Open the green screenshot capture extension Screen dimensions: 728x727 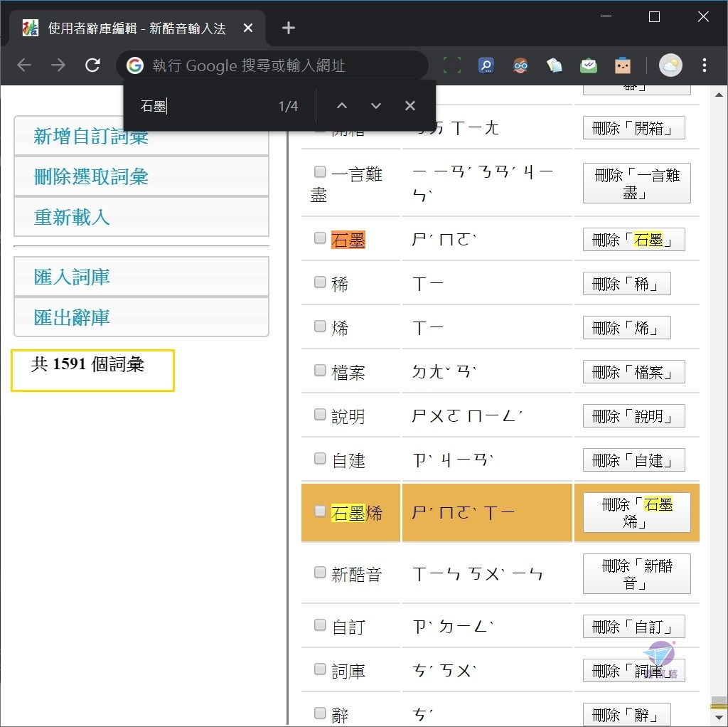click(452, 65)
